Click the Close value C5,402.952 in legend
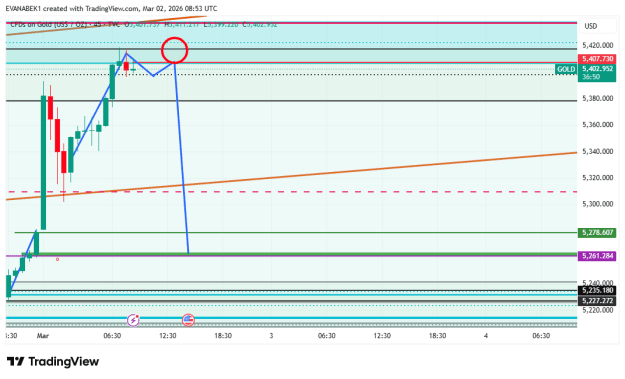The width and height of the screenshot is (625, 379). tap(260, 25)
